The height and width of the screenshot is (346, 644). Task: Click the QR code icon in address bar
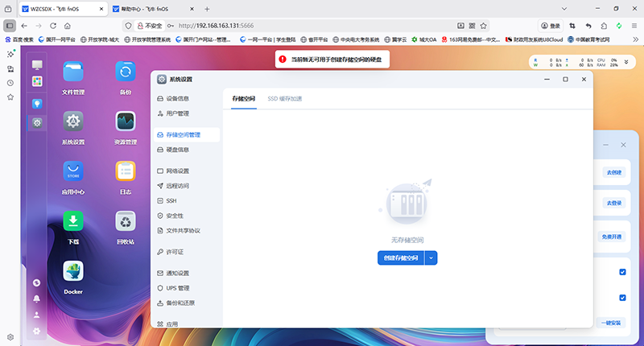(x=472, y=26)
